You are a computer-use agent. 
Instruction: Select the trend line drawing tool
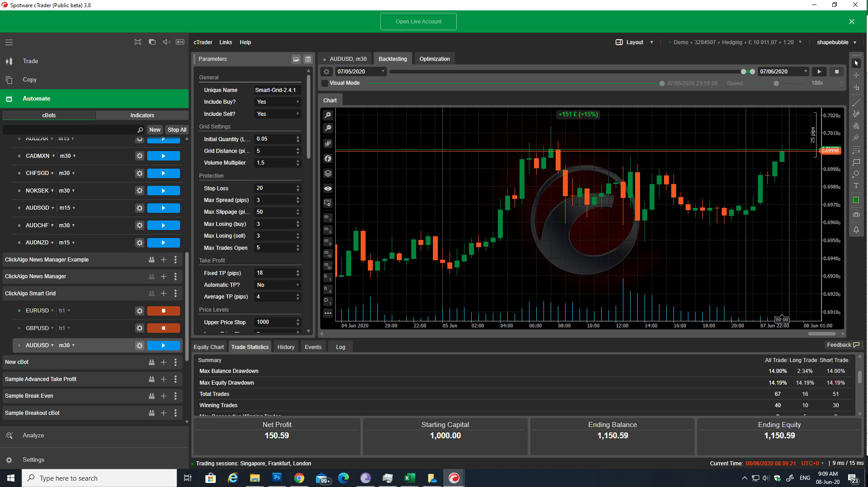pyautogui.click(x=856, y=103)
